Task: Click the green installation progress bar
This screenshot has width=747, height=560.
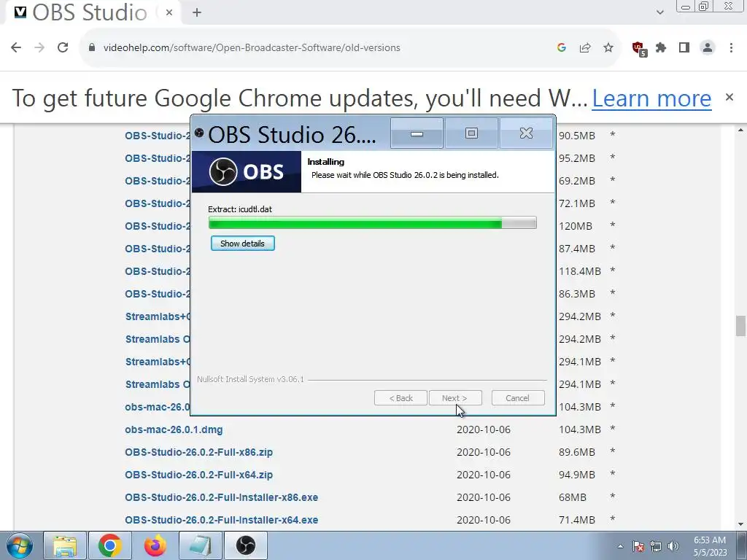Action: (x=373, y=223)
